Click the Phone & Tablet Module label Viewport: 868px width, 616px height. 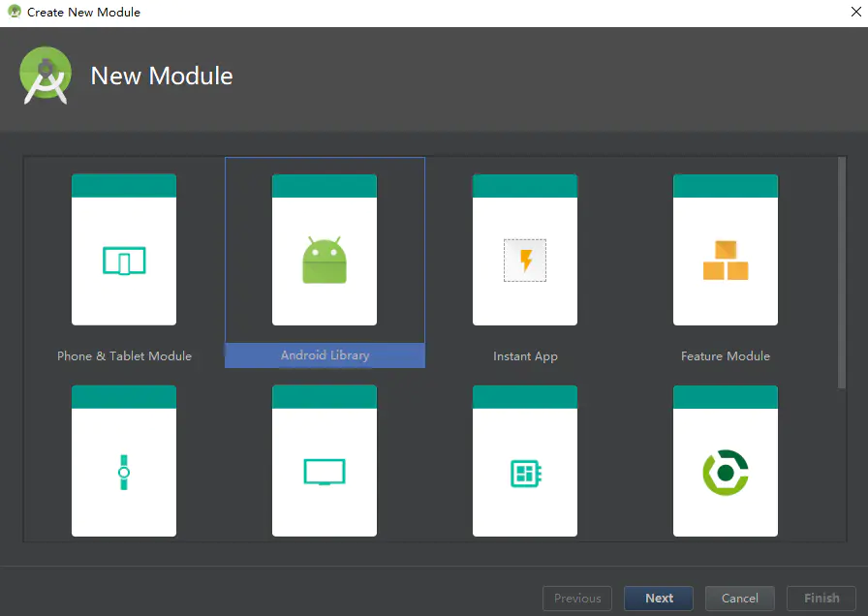coord(125,355)
